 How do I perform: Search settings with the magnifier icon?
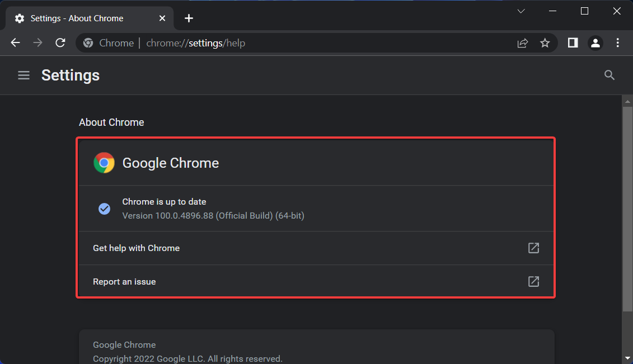click(x=609, y=75)
